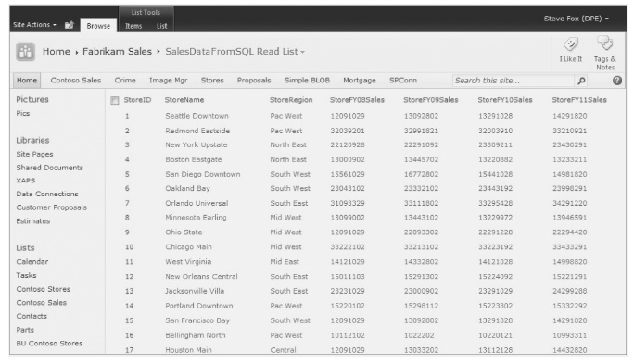This screenshot has width=634, height=364.
Task: Sort by the StoreFY09Sales column header
Action: tap(431, 100)
